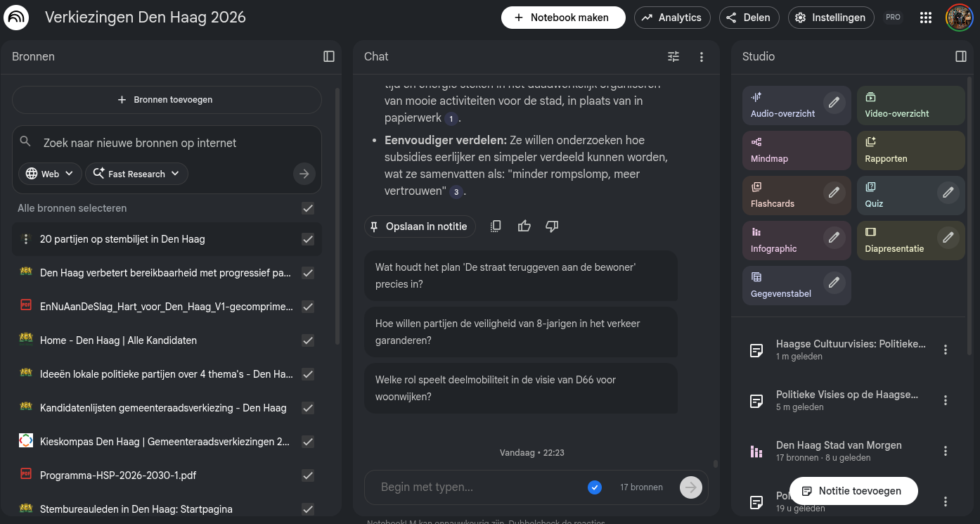Open Google apps grid
The image size is (980, 524).
(925, 18)
